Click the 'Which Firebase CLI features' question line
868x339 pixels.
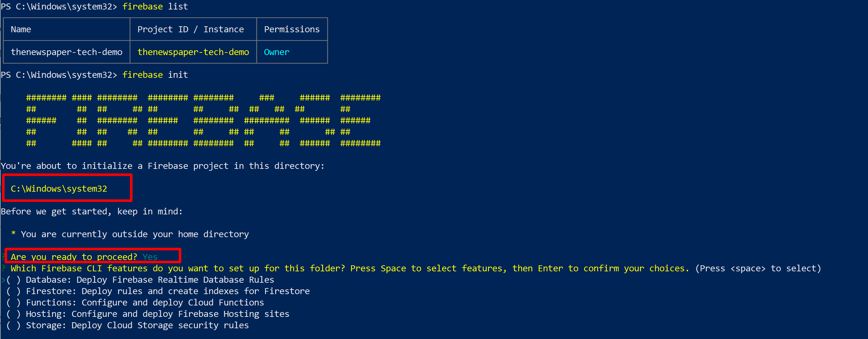coord(416,268)
